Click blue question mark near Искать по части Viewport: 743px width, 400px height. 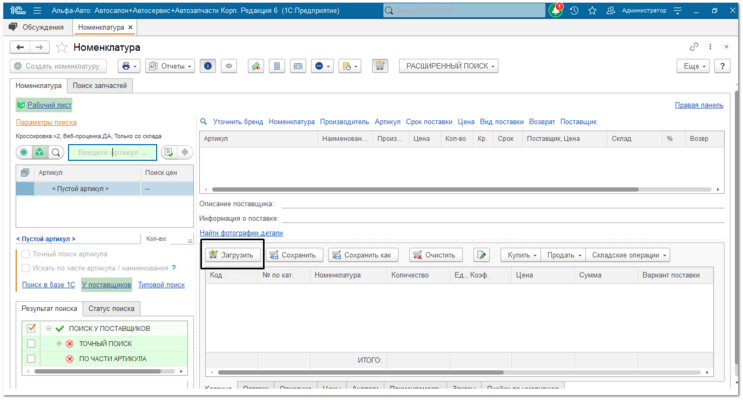pyautogui.click(x=174, y=268)
